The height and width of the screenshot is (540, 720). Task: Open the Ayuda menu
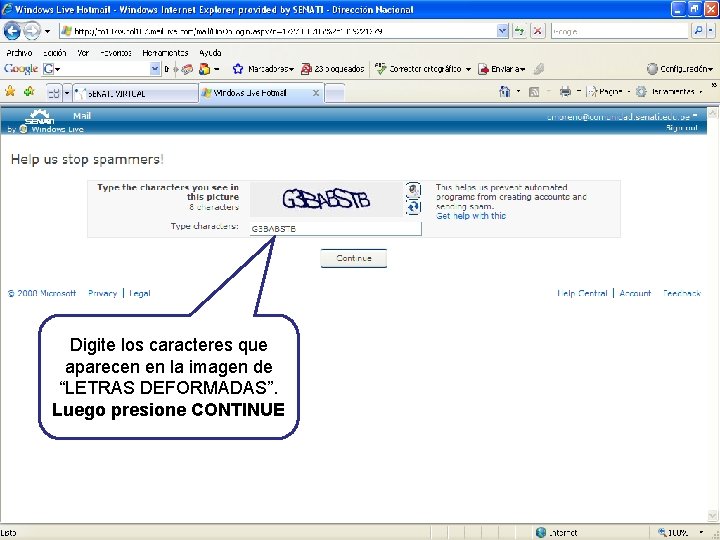[x=210, y=53]
